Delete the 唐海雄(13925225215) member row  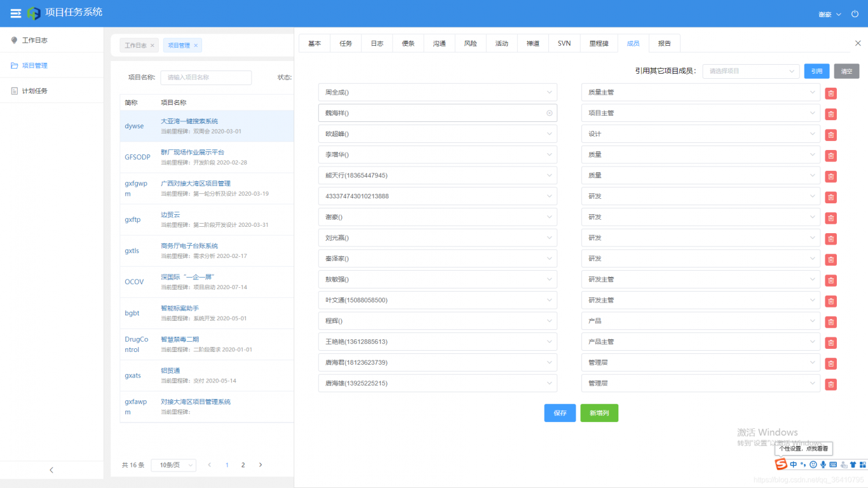point(831,384)
